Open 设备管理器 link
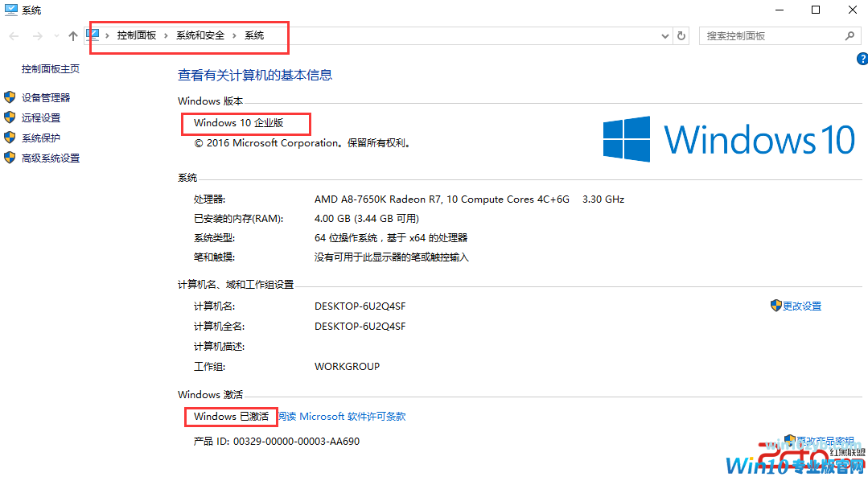 pyautogui.click(x=46, y=98)
